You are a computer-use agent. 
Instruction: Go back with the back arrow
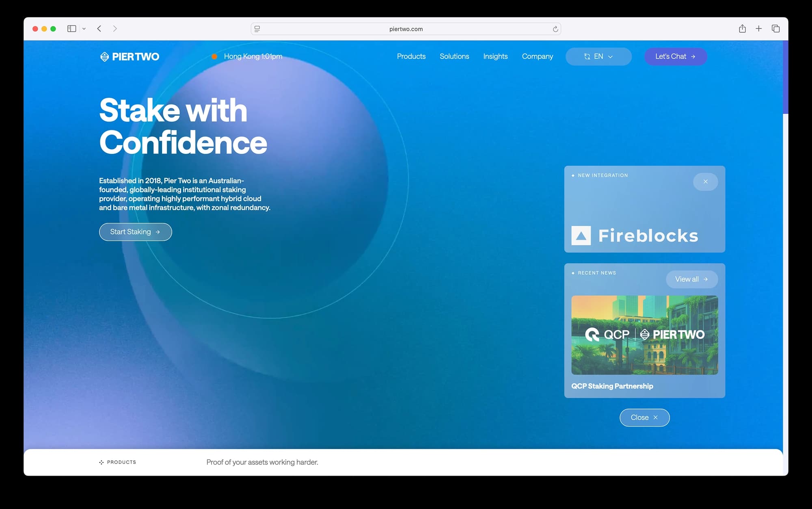pyautogui.click(x=99, y=29)
